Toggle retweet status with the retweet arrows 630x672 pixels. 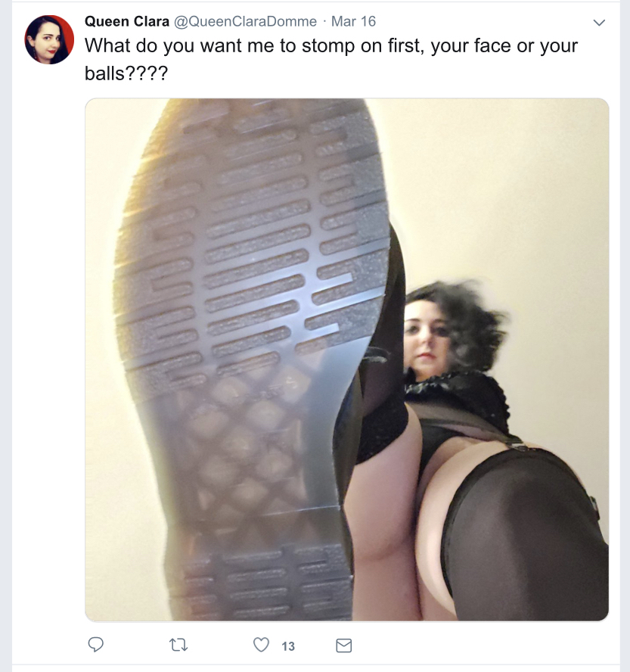click(x=178, y=645)
